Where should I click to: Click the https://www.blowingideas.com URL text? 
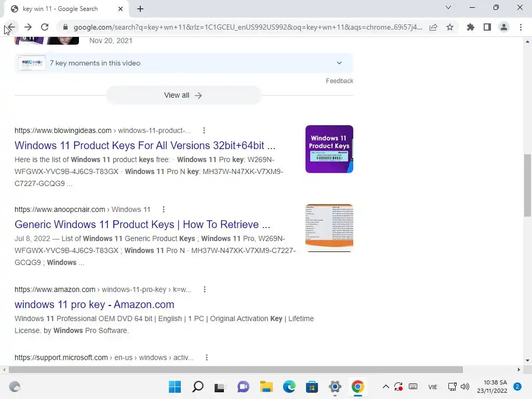point(63,130)
